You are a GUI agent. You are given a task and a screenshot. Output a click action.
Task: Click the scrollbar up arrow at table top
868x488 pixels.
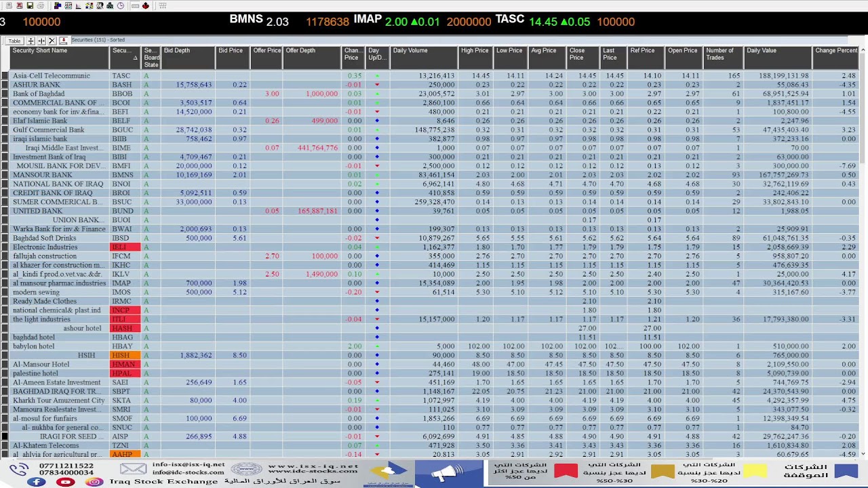864,49
